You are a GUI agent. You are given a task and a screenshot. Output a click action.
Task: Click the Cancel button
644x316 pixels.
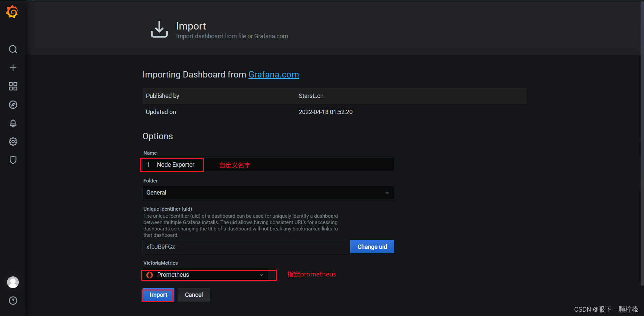pyautogui.click(x=194, y=295)
